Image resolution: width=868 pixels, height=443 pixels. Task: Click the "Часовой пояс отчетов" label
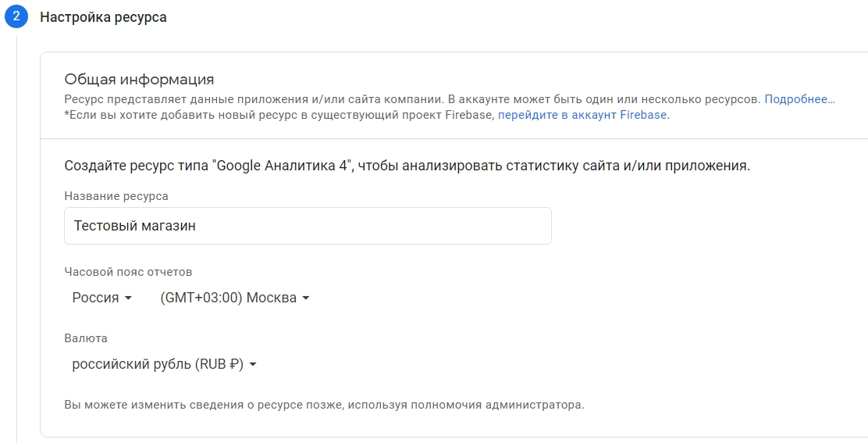pyautogui.click(x=128, y=272)
